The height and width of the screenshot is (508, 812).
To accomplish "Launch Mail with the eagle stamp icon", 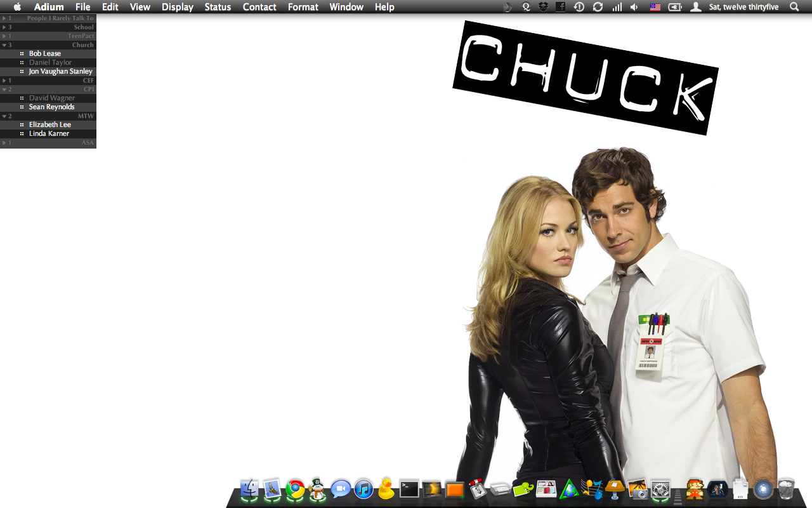I will [272, 489].
